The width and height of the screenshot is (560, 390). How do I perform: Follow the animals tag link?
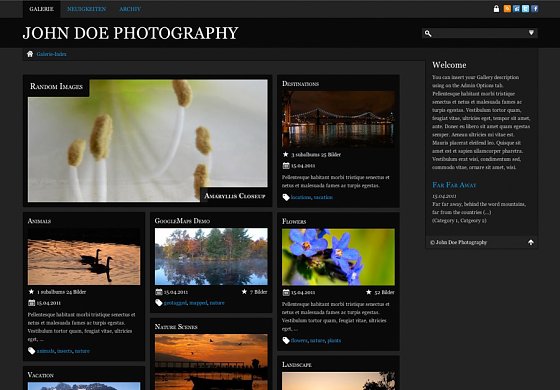click(x=46, y=351)
